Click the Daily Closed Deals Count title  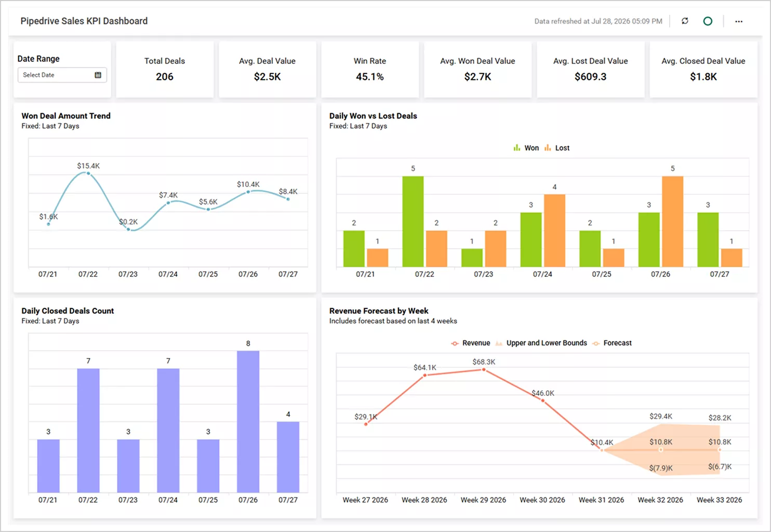(x=68, y=311)
